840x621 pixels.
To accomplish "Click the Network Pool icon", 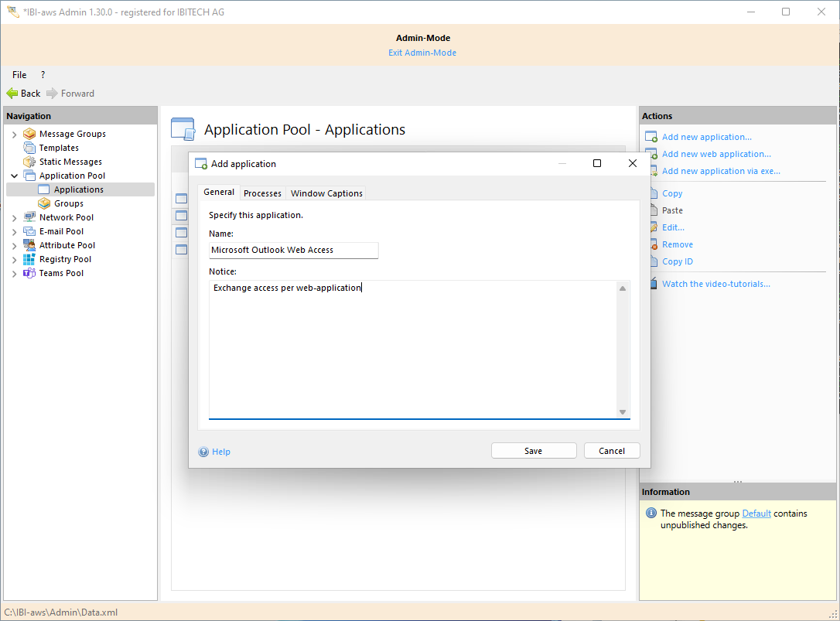I will pyautogui.click(x=29, y=217).
